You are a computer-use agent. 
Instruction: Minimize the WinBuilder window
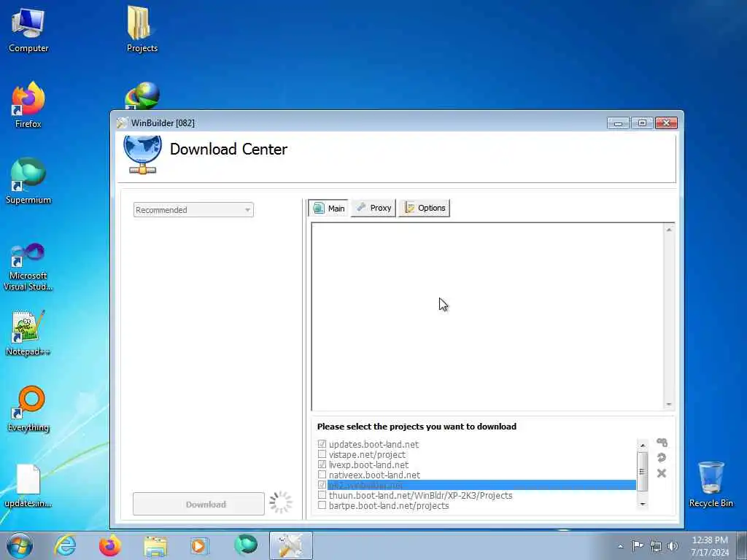(x=619, y=123)
